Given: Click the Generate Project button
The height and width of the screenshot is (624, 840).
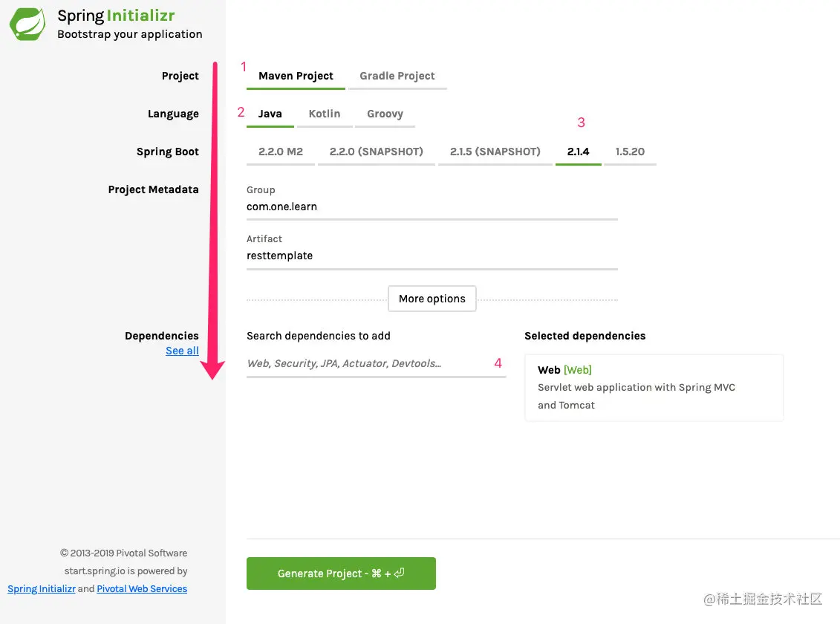Looking at the screenshot, I should coord(341,573).
